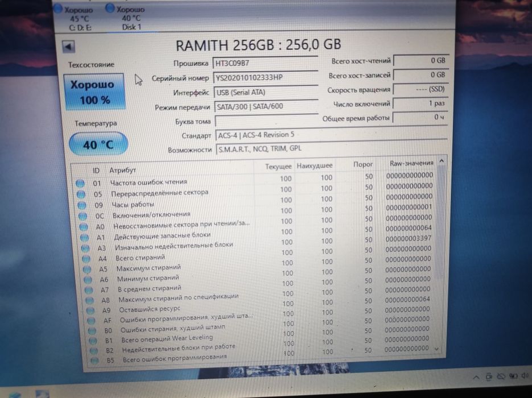The image size is (532, 398).
Task: Click the volume icon in system tray
Action: tap(525, 375)
